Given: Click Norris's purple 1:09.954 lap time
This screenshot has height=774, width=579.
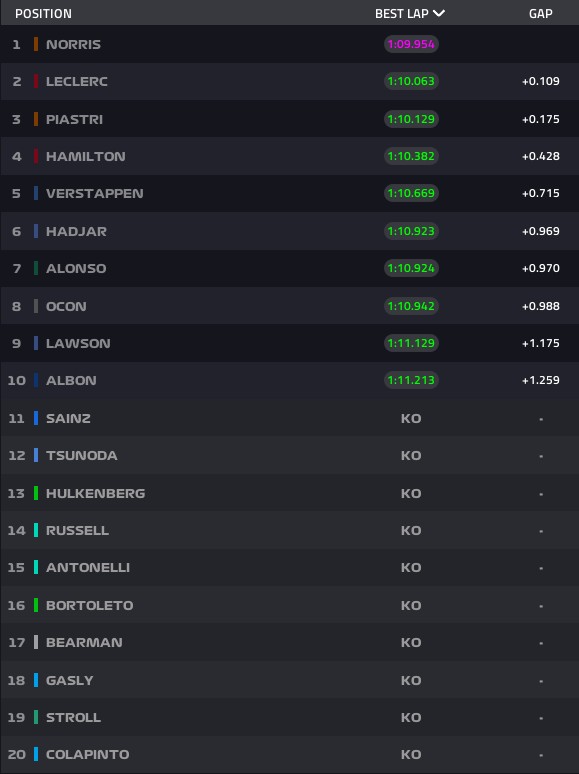Looking at the screenshot, I should (411, 44).
